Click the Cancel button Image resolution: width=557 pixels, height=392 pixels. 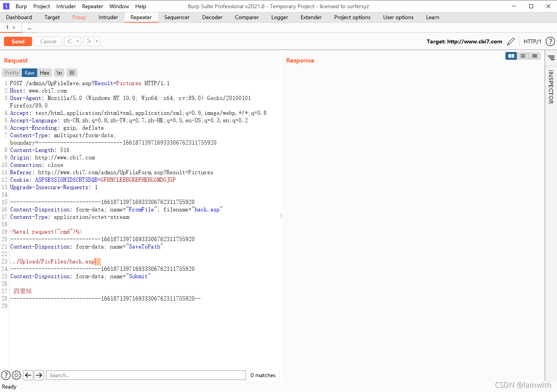48,41
